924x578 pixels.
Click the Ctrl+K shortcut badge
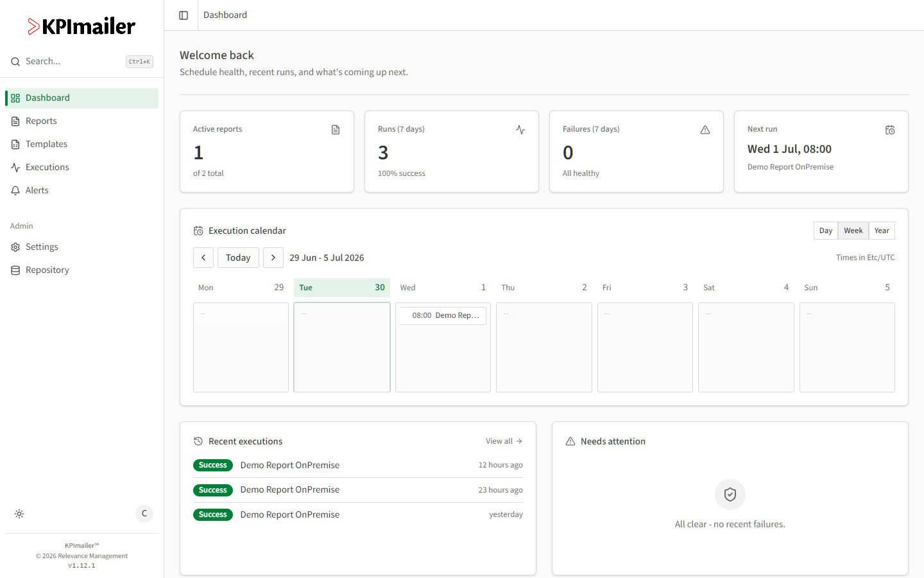tap(139, 62)
